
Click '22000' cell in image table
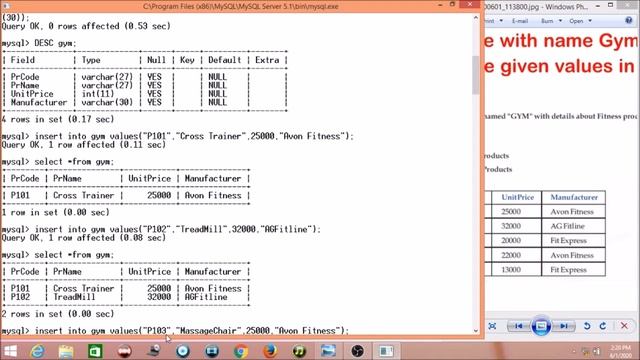pyautogui.click(x=511, y=255)
